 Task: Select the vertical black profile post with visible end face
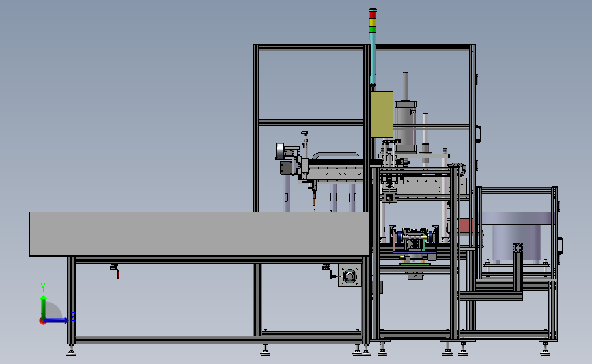tap(518, 267)
